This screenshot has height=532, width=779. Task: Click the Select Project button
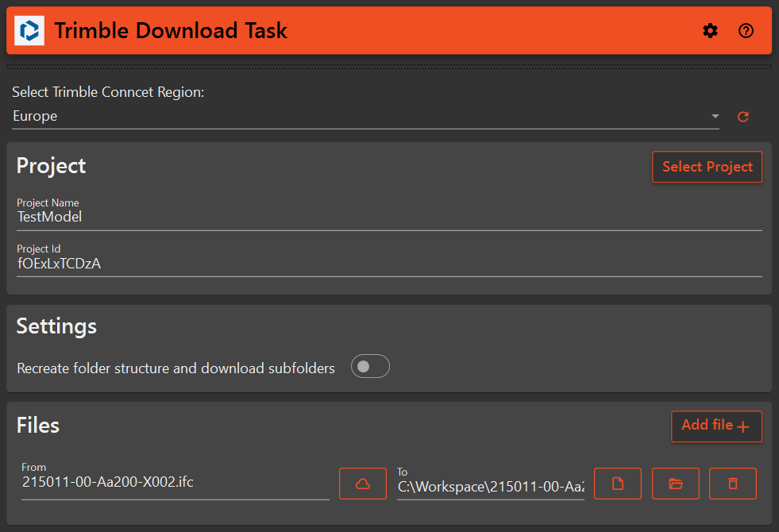pos(707,167)
